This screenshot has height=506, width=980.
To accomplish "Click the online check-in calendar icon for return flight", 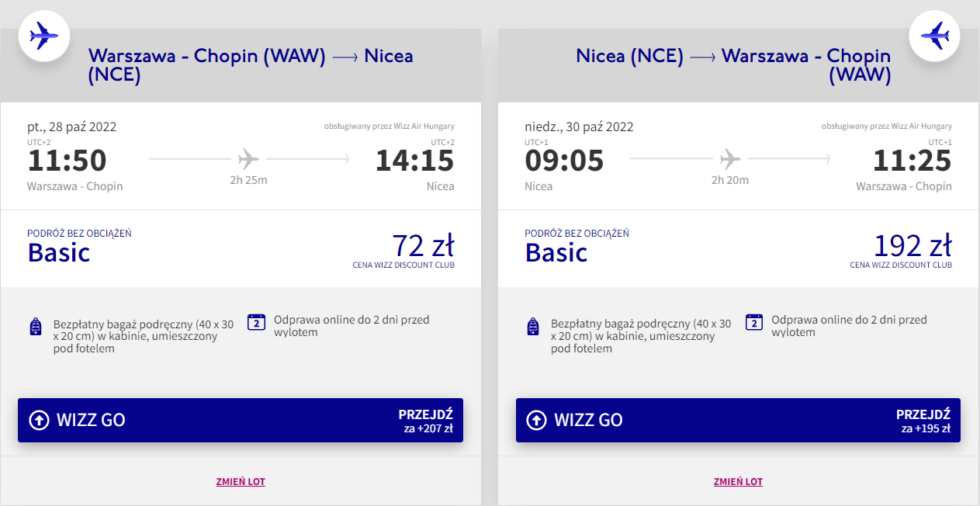I will point(754,322).
